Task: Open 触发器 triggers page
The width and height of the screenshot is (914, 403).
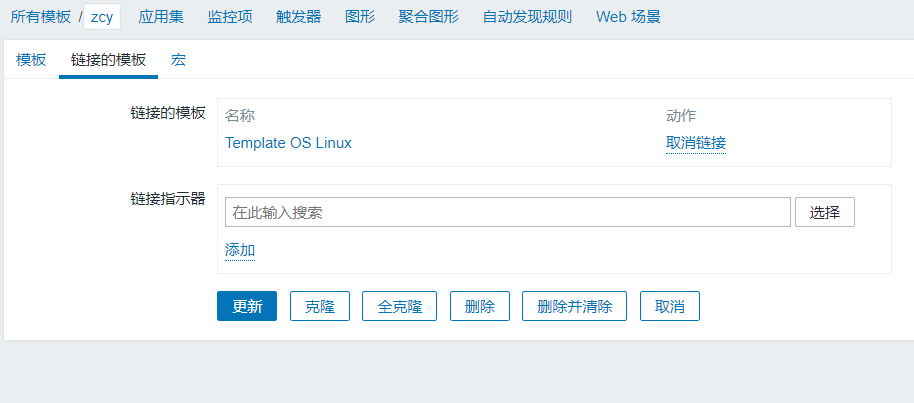Action: [298, 16]
